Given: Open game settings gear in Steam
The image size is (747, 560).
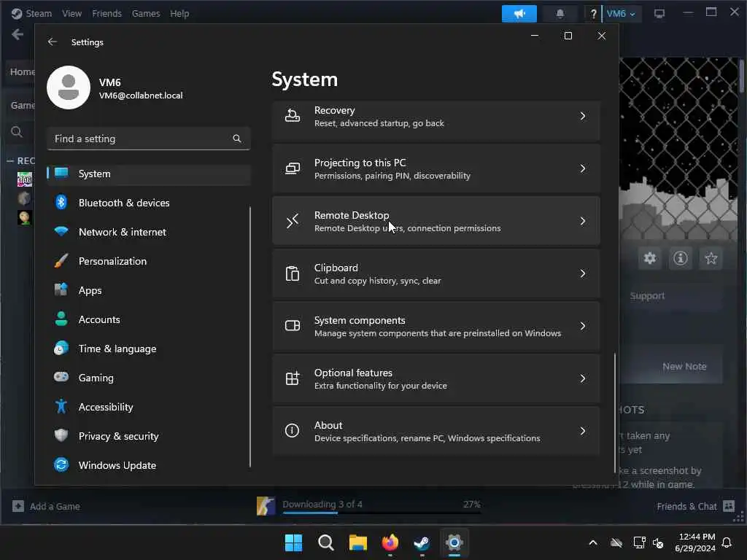Looking at the screenshot, I should [x=650, y=258].
